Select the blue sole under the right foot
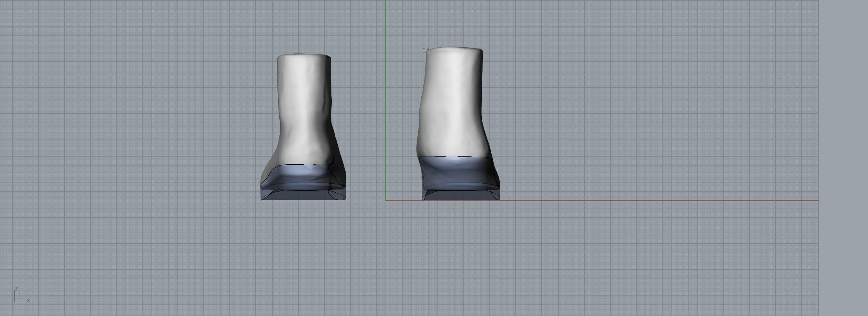 [x=458, y=172]
